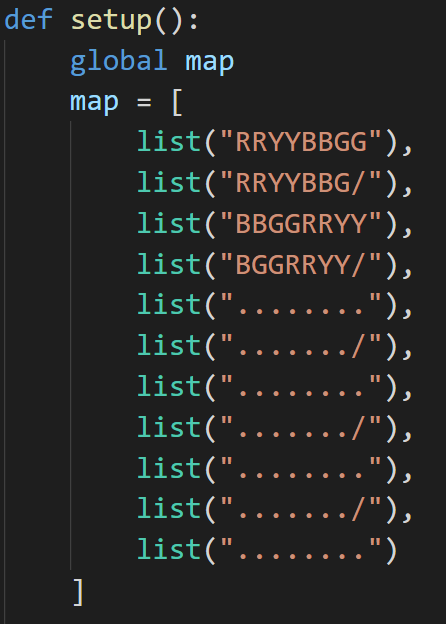
Task: Click 'list' before "RRYYBBGG"
Action: [169, 141]
